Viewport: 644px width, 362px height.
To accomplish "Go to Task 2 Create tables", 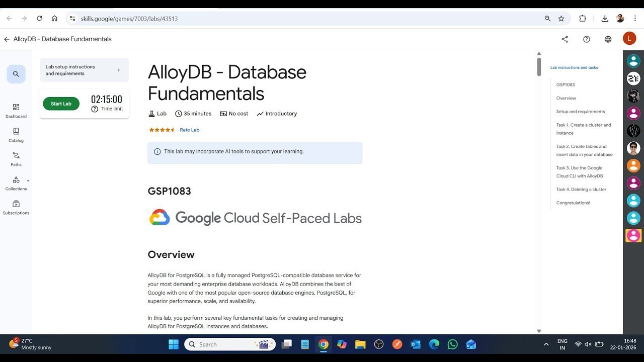I will (584, 150).
